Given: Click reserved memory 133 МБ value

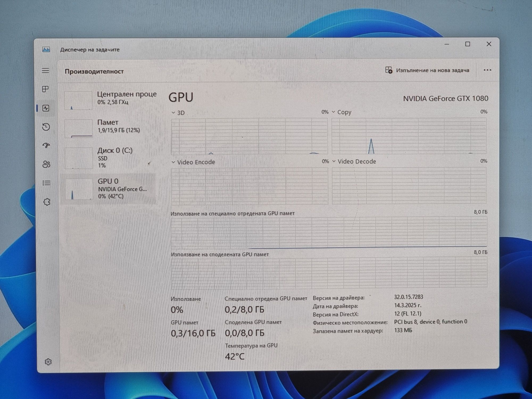Looking at the screenshot, I should (403, 330).
